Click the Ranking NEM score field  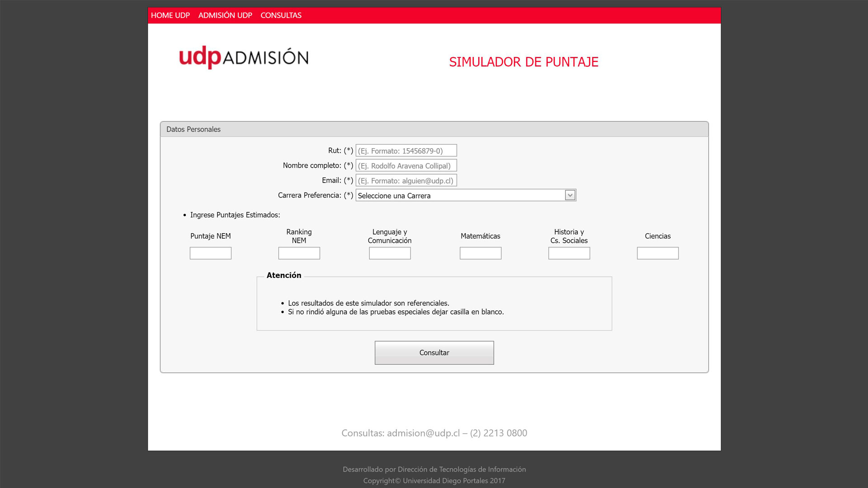[x=299, y=253]
